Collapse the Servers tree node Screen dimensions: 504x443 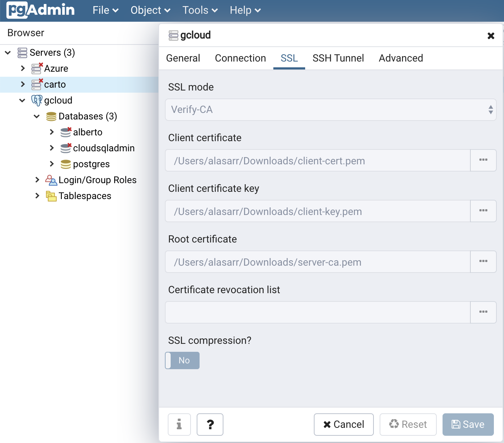pyautogui.click(x=8, y=53)
